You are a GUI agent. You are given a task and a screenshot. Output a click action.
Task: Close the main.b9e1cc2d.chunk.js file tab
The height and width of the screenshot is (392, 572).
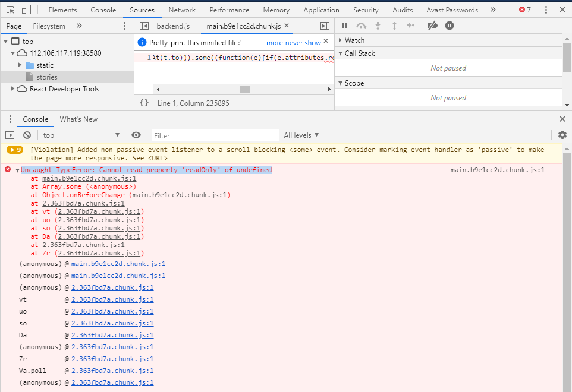pyautogui.click(x=287, y=26)
